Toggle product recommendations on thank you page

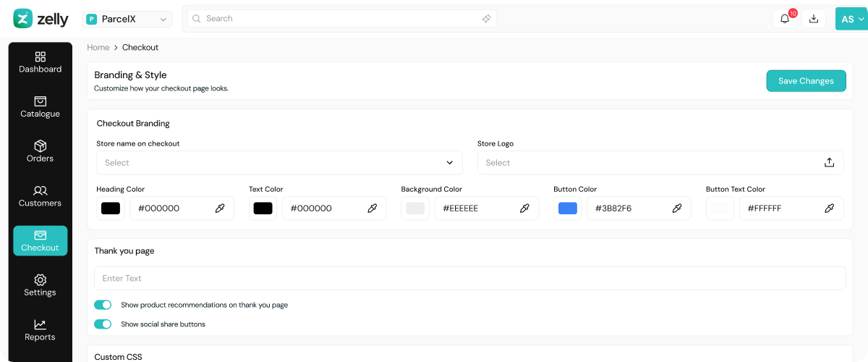point(103,305)
